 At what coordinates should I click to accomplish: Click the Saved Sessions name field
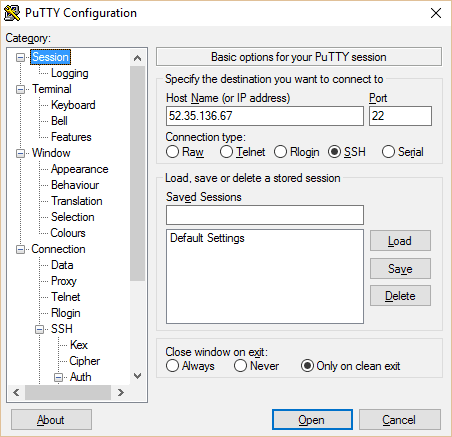pos(265,215)
